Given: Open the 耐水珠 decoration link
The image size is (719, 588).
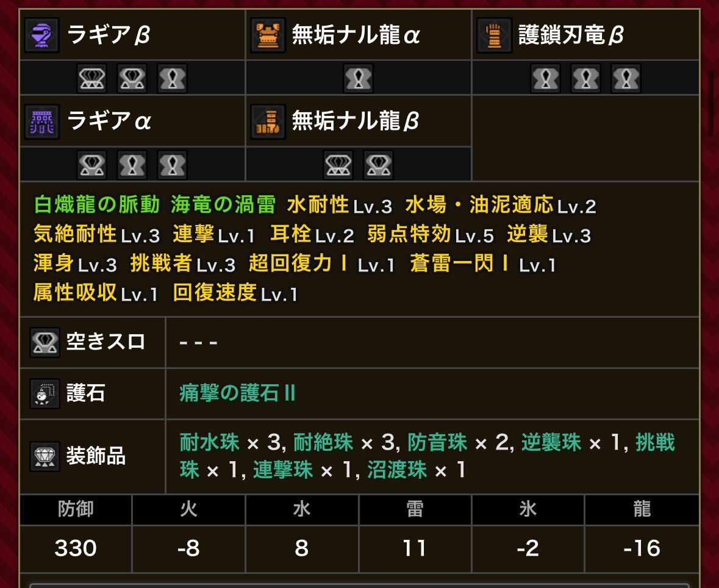Looking at the screenshot, I should click(x=209, y=442).
